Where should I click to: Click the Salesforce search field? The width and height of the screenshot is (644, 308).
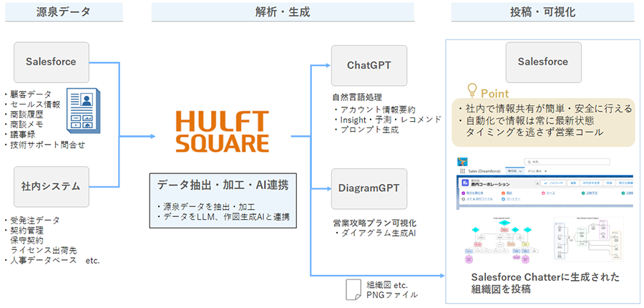pyautogui.click(x=565, y=162)
